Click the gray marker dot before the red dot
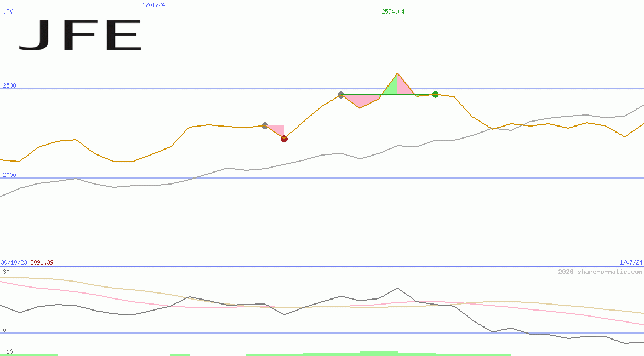This screenshot has height=356, width=644. (265, 125)
